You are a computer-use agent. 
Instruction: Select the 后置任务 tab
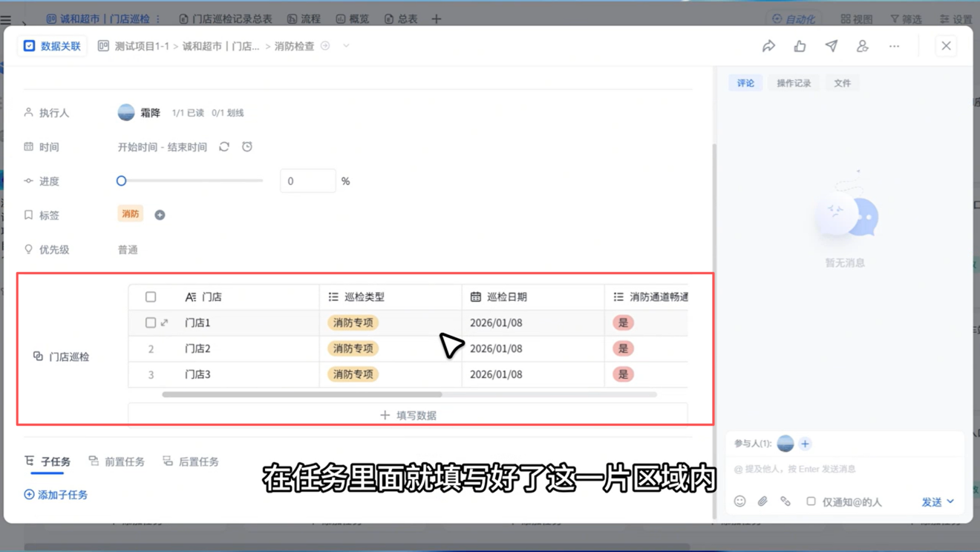pyautogui.click(x=191, y=461)
